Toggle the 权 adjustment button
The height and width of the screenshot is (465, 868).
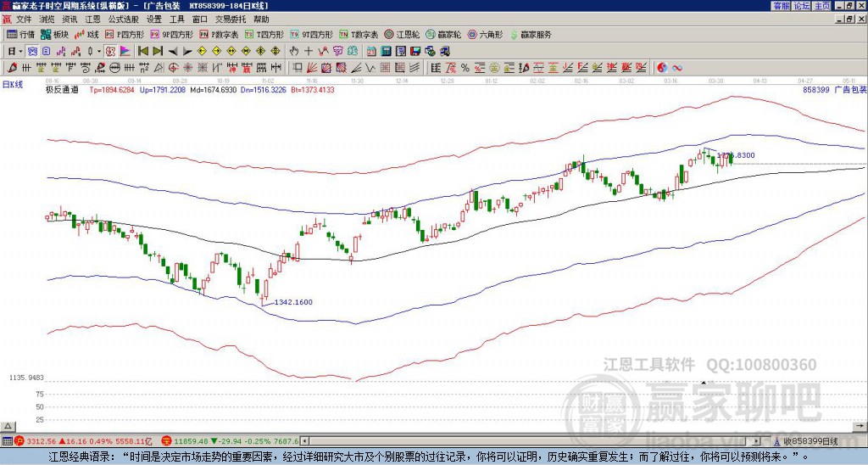point(110,52)
